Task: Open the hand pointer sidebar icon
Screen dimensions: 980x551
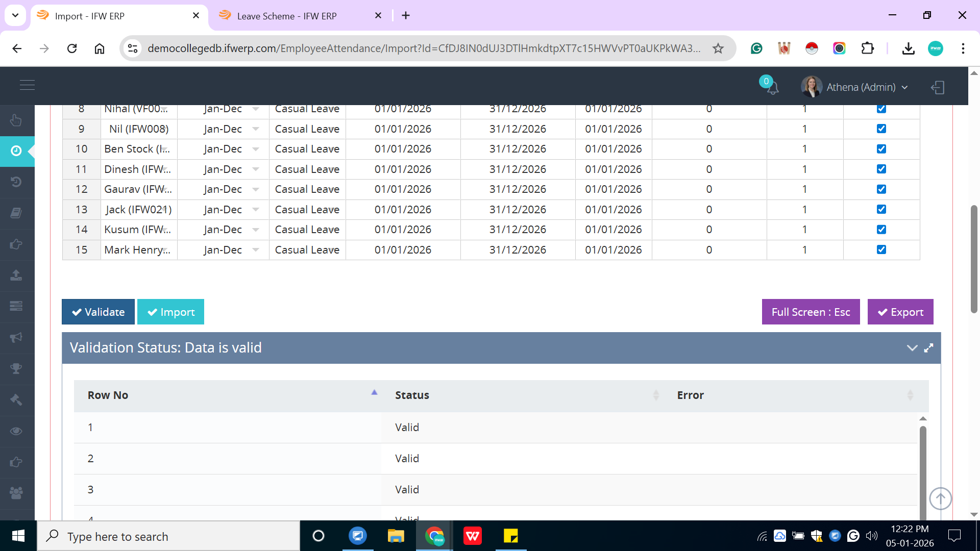Action: click(16, 120)
